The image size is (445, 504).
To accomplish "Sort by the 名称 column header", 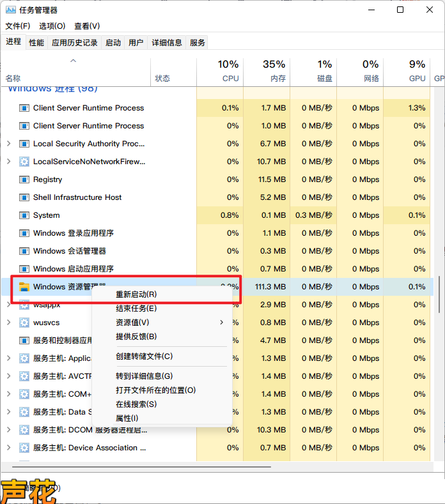I will (x=75, y=72).
